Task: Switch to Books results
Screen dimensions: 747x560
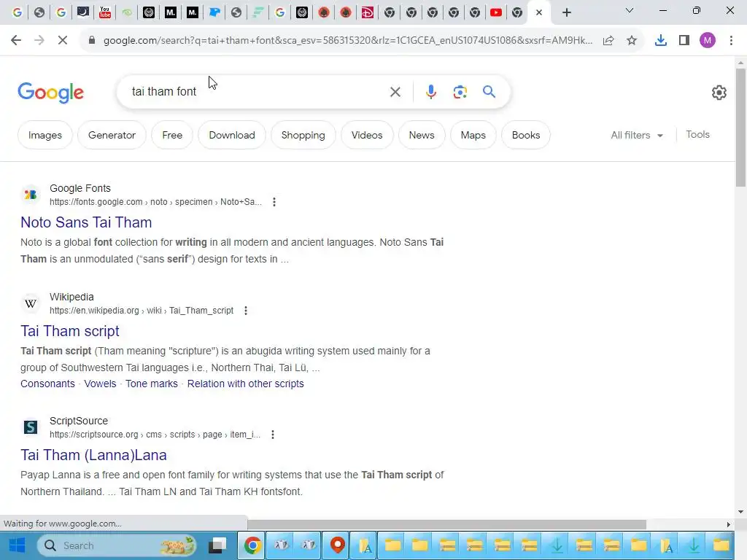Action: (x=526, y=135)
